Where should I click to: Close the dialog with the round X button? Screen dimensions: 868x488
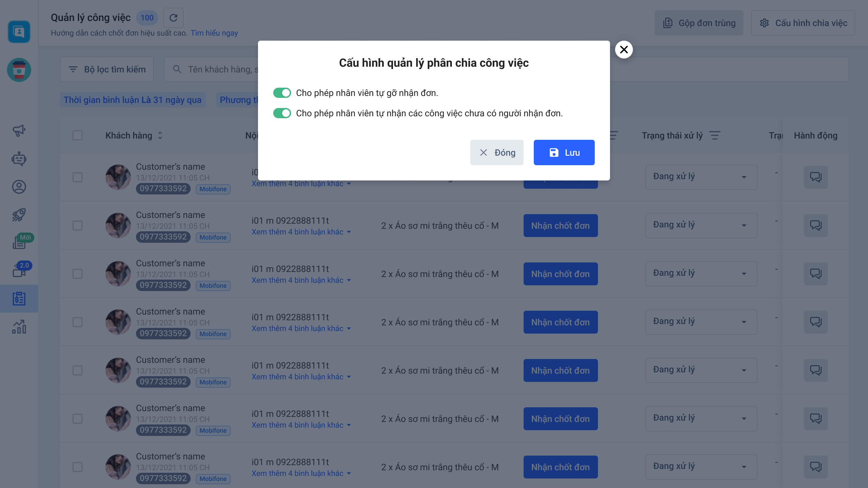pos(623,50)
